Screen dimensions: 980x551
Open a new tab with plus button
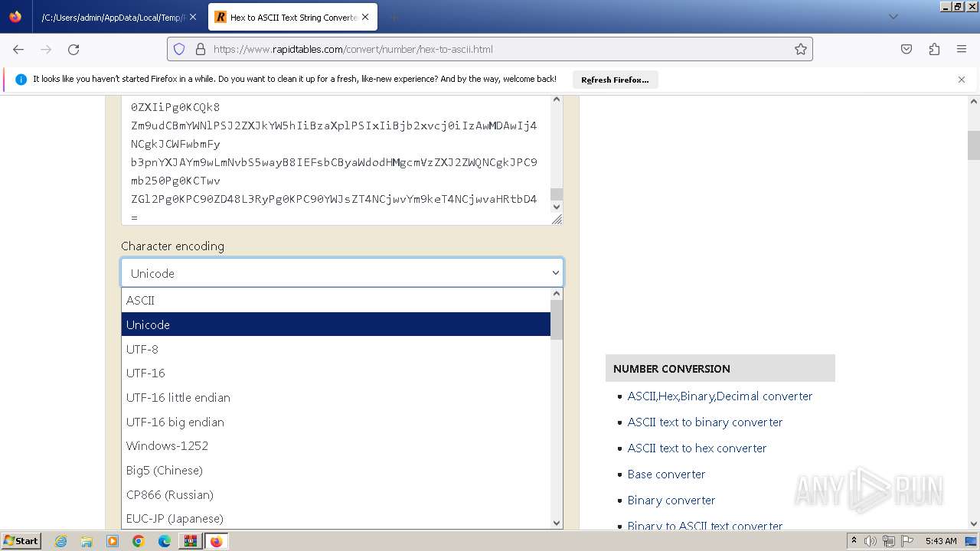point(394,17)
